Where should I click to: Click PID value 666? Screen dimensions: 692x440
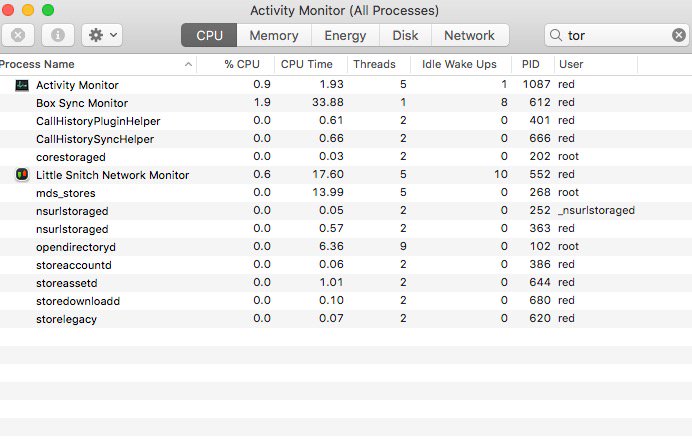click(540, 139)
